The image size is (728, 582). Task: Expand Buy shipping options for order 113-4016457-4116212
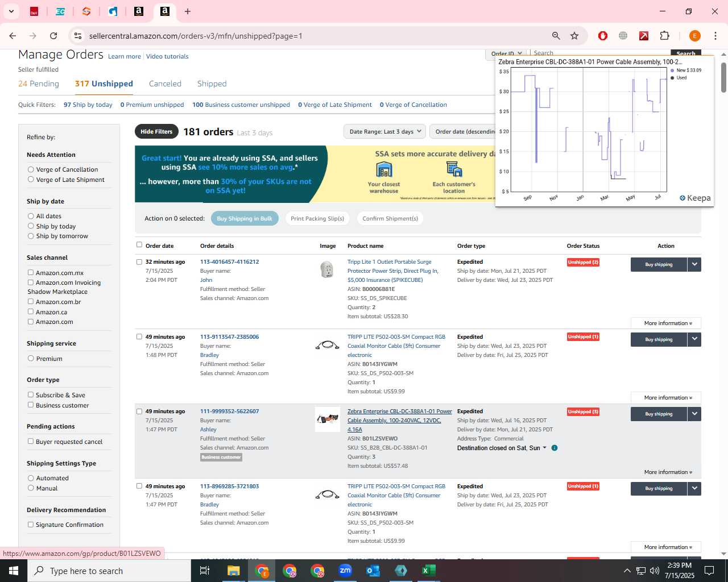point(694,264)
